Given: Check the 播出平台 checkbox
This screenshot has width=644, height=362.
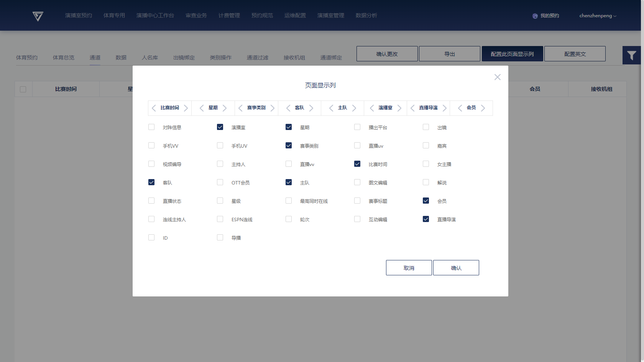Looking at the screenshot, I should click(x=357, y=127).
